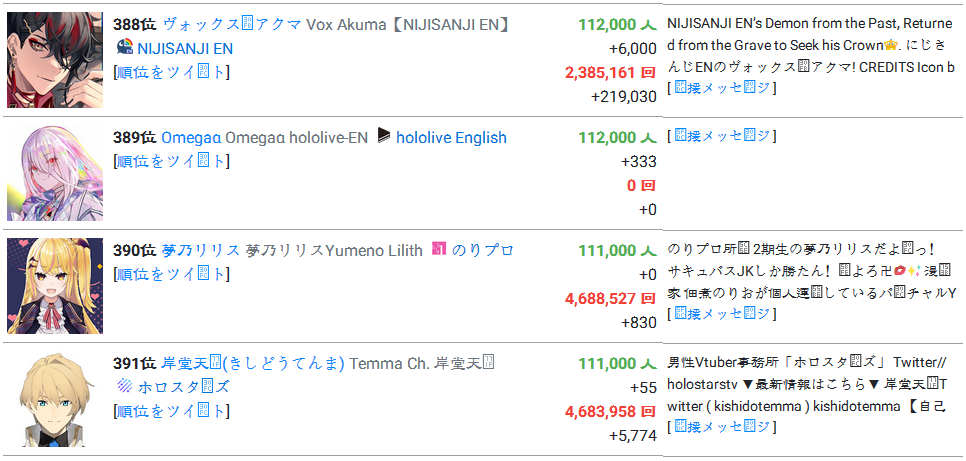Open the message link in 岸堂天真's row
Screen dimensions: 966x461
pos(721,427)
